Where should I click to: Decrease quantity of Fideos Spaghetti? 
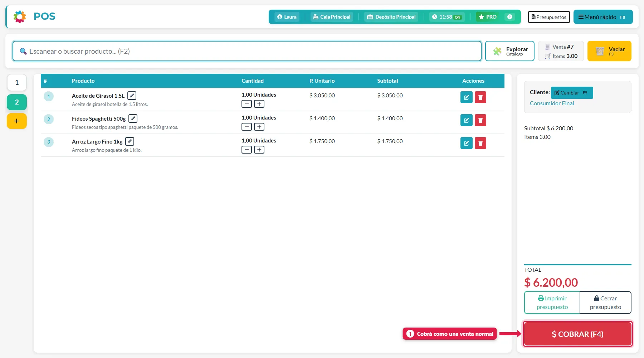pyautogui.click(x=247, y=127)
